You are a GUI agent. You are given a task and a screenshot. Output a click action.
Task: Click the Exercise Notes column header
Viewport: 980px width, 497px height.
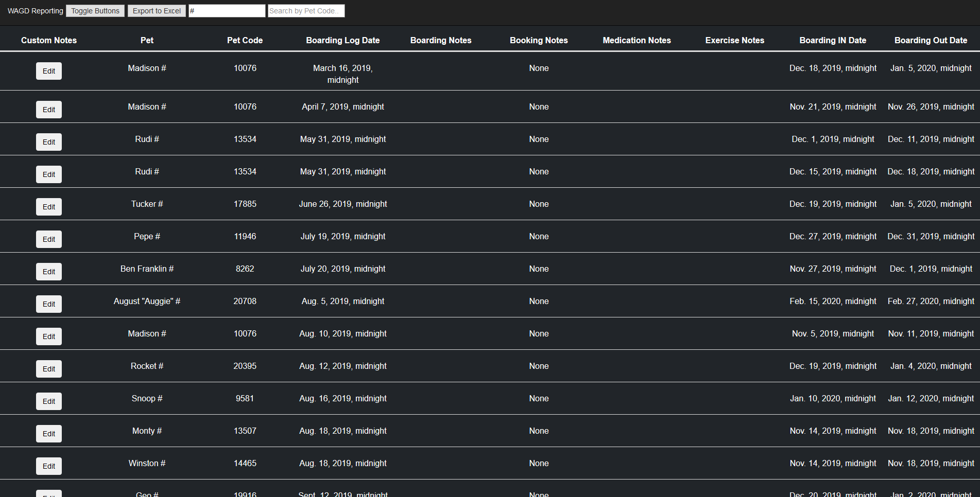tap(735, 40)
